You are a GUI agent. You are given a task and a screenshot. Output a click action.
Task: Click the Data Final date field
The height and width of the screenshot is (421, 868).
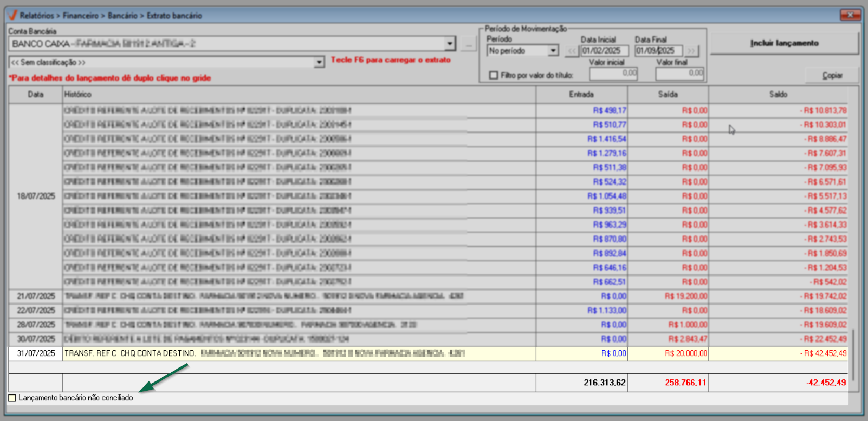[x=658, y=51]
